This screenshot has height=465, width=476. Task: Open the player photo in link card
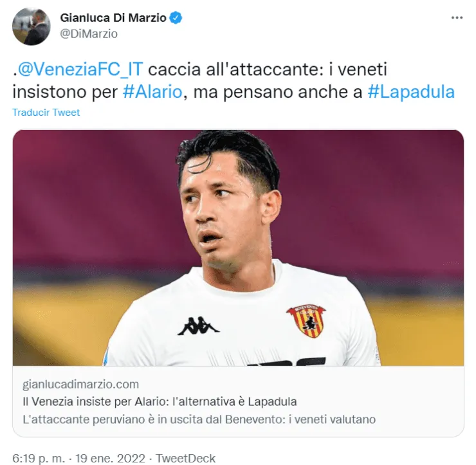click(x=238, y=248)
